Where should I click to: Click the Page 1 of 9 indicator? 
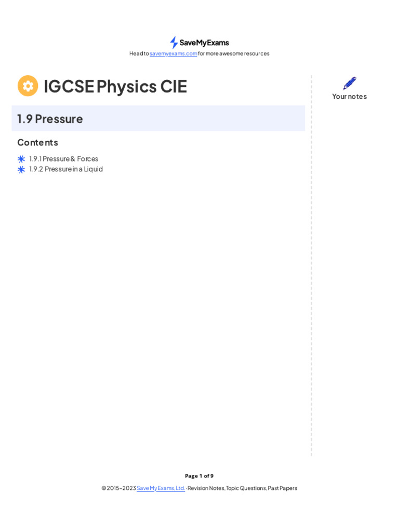[199, 476]
